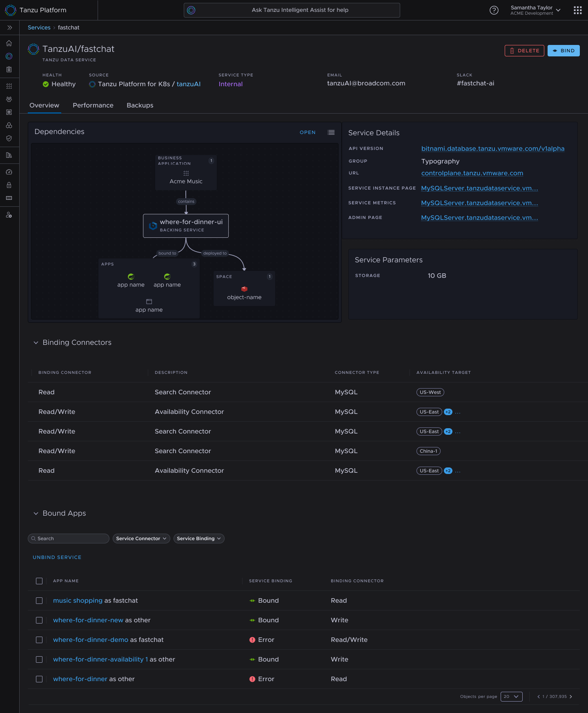Viewport: 588px width, 713px height.
Task: Open the Tanzu services sidebar icon
Action: tap(9, 56)
